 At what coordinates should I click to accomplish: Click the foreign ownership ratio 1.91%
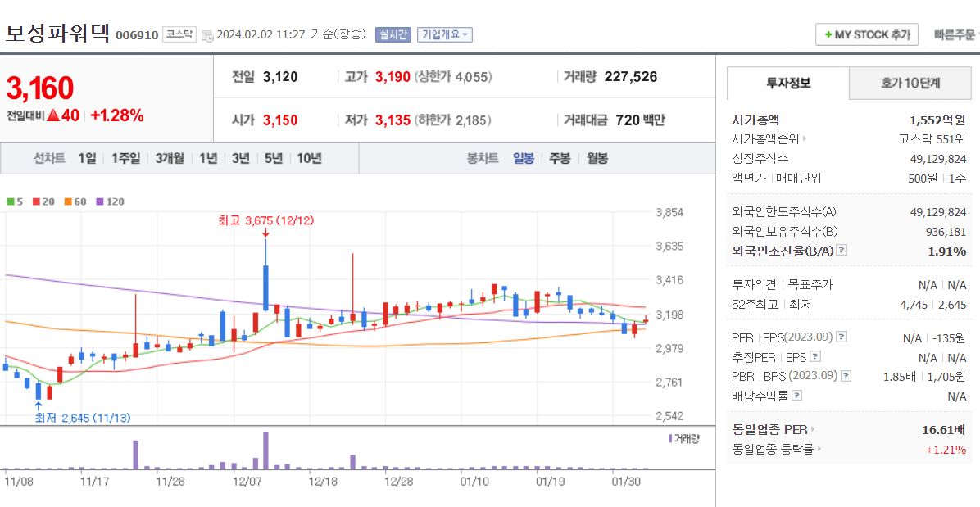click(x=949, y=251)
